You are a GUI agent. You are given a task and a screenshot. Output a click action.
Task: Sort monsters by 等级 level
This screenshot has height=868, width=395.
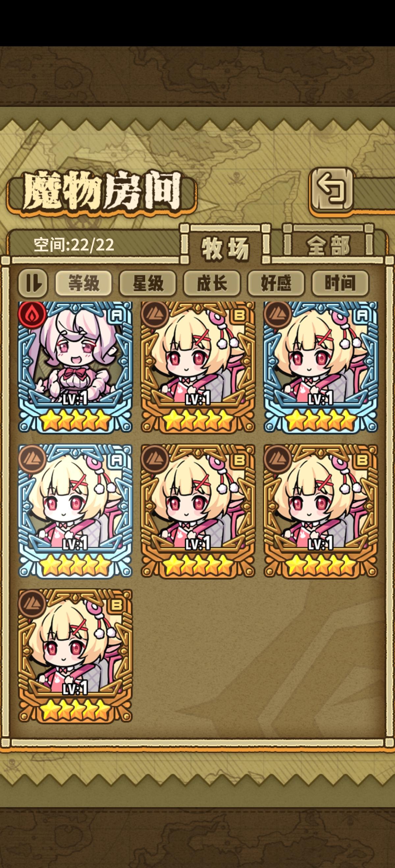84,283
